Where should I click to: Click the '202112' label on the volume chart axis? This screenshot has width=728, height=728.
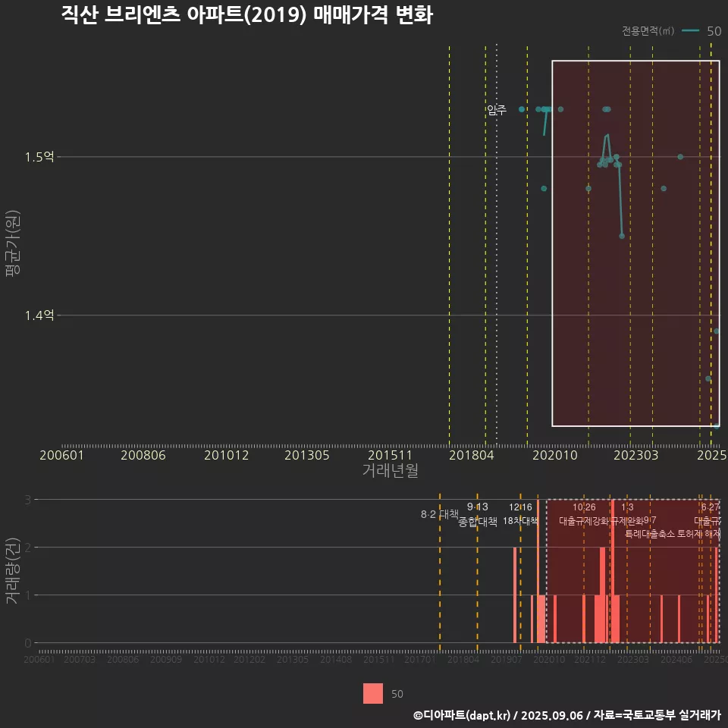pos(590,659)
